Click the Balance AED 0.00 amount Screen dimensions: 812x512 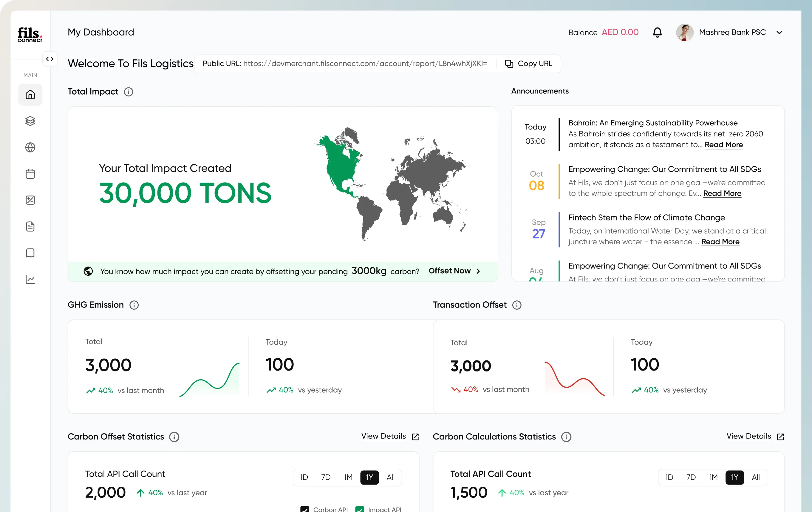[620, 33]
